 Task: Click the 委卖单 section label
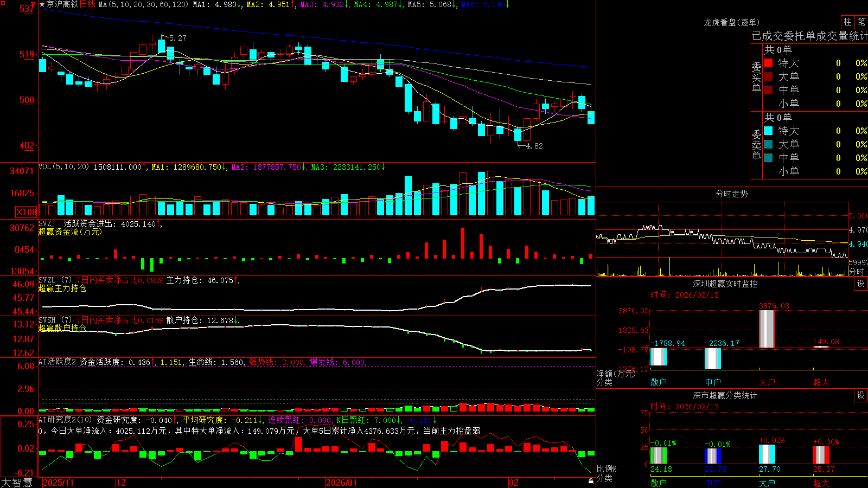pos(756,145)
